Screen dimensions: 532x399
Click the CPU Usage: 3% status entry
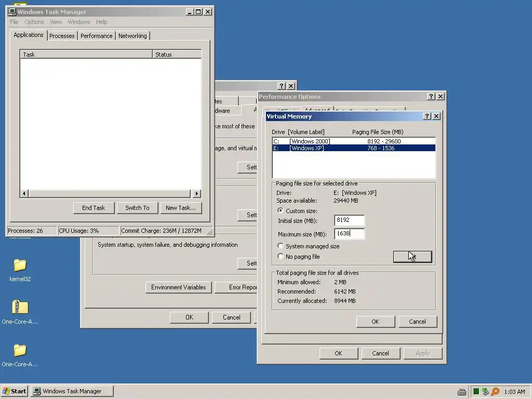(x=88, y=231)
